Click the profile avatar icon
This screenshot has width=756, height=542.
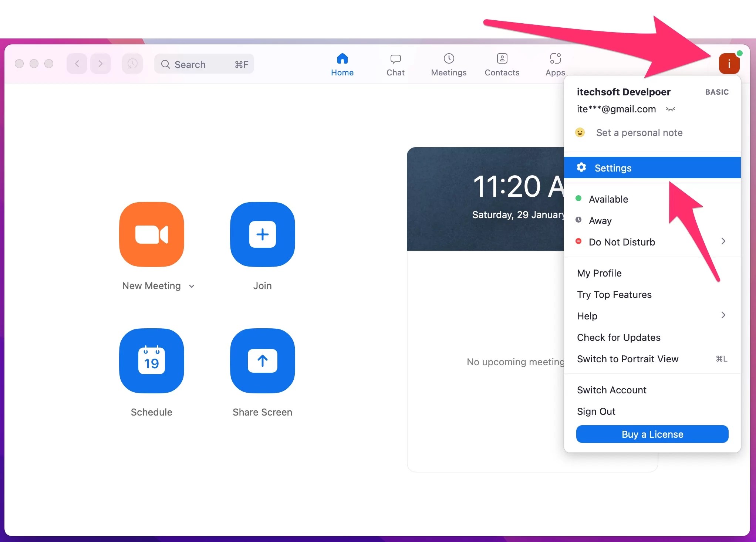point(729,63)
